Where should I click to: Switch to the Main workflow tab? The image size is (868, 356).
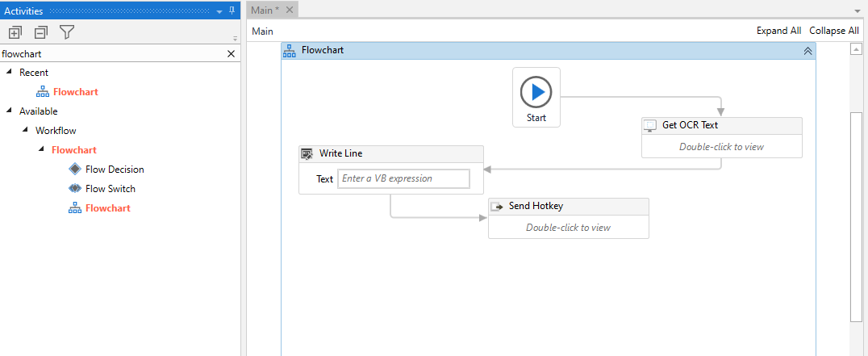coord(265,10)
